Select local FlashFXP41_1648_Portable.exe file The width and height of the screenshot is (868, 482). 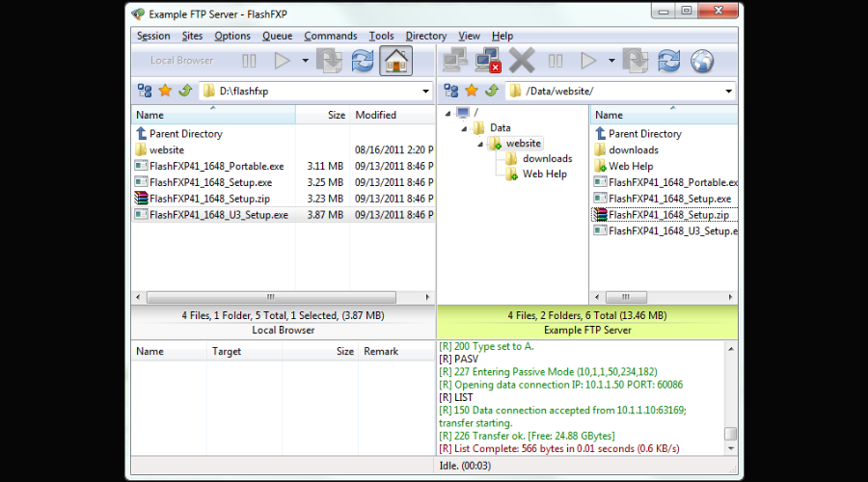[216, 166]
